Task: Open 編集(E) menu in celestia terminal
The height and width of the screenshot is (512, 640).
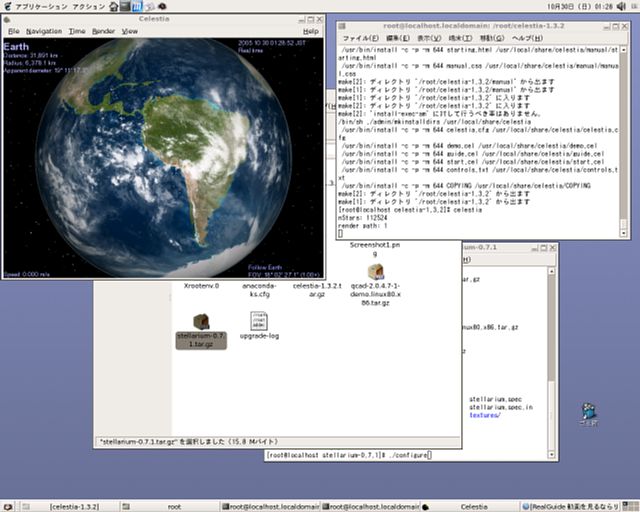Action: (397, 38)
